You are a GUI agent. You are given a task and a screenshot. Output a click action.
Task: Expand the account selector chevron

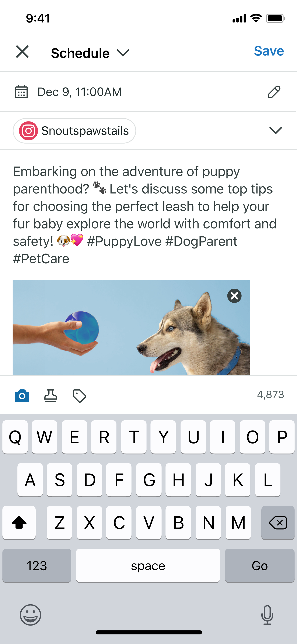tap(276, 130)
